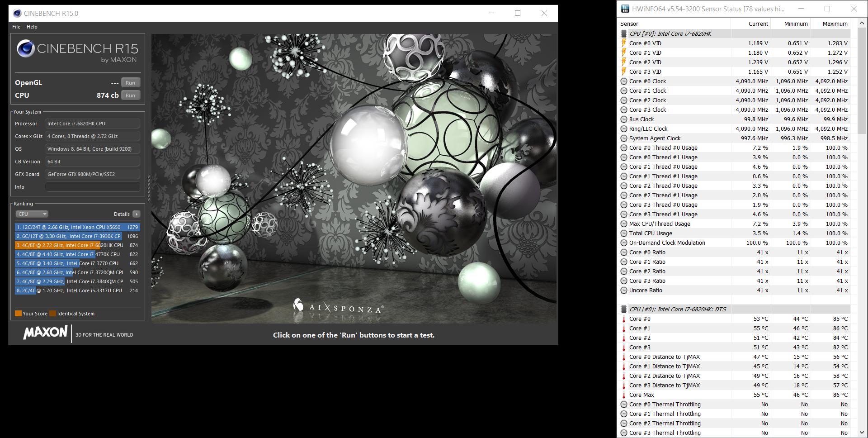Click the Core Max thermometer icon
This screenshot has width=868, height=438.
[624, 395]
